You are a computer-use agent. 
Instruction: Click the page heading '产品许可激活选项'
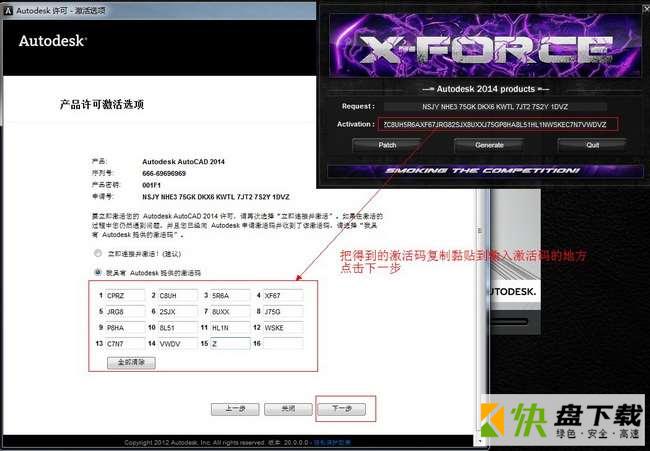tap(102, 104)
